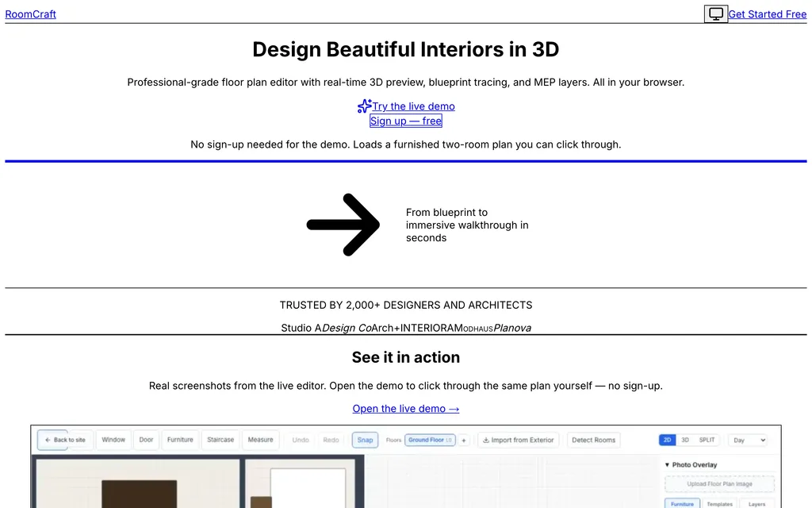Click the Redo button
The height and width of the screenshot is (508, 812).
[x=331, y=440]
